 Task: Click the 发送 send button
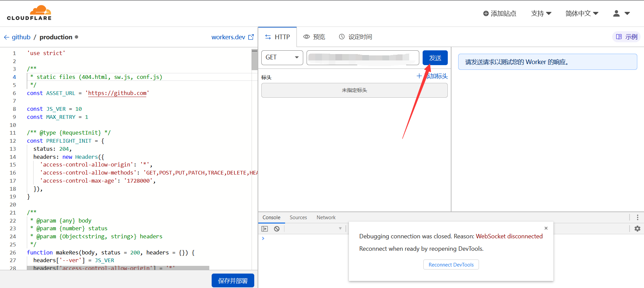click(x=435, y=58)
